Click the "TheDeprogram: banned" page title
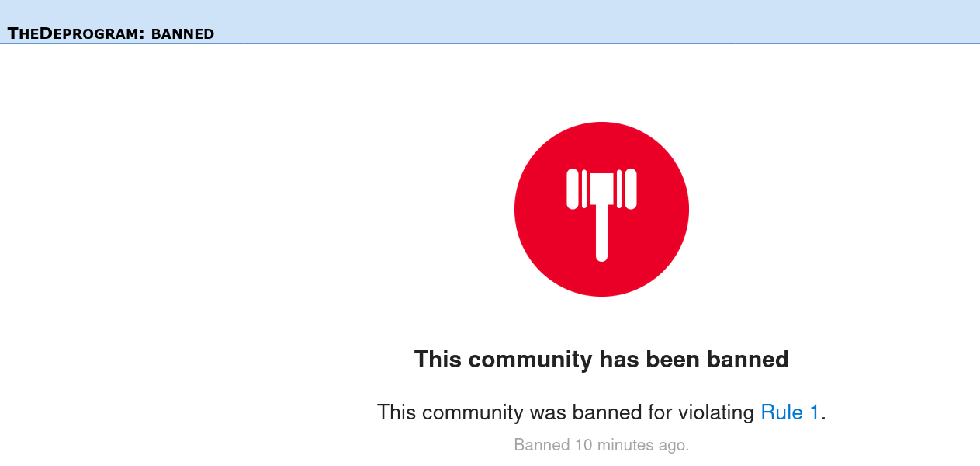Viewport: 980px width, 466px height. coord(111,33)
